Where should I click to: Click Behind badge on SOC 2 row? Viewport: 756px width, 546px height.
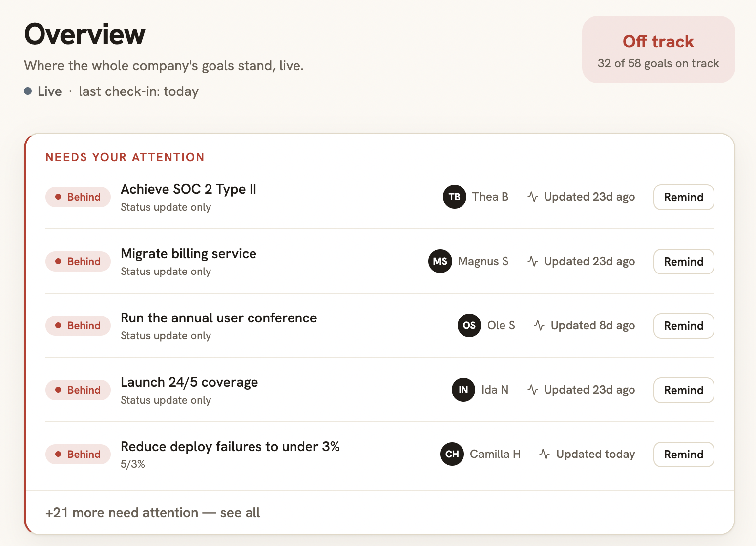coord(78,197)
